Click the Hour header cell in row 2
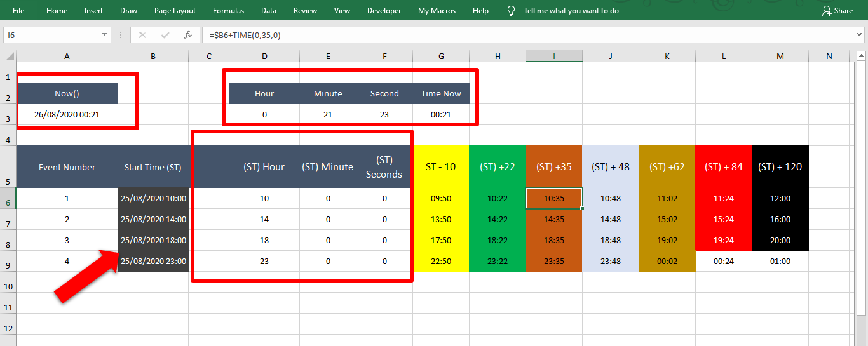 pos(264,93)
